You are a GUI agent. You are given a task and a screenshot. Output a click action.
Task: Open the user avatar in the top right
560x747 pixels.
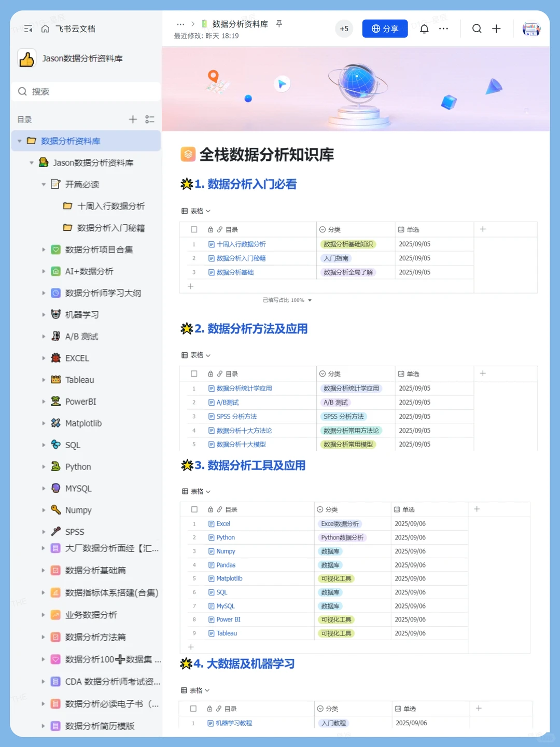[531, 29]
